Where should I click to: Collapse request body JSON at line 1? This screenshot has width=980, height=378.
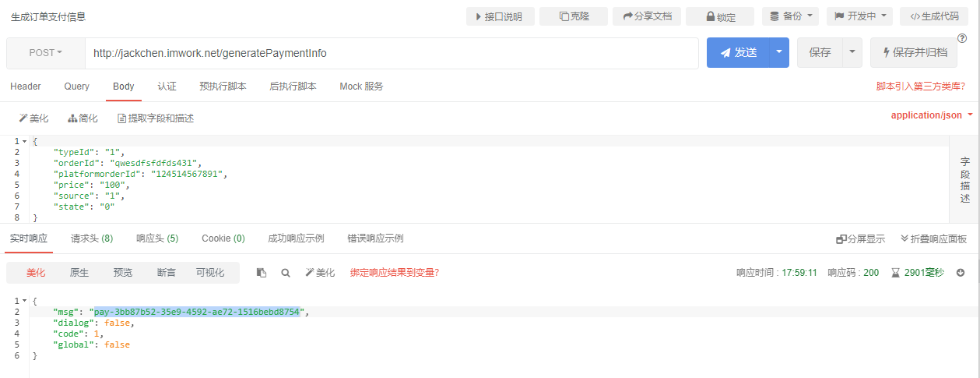[x=25, y=141]
